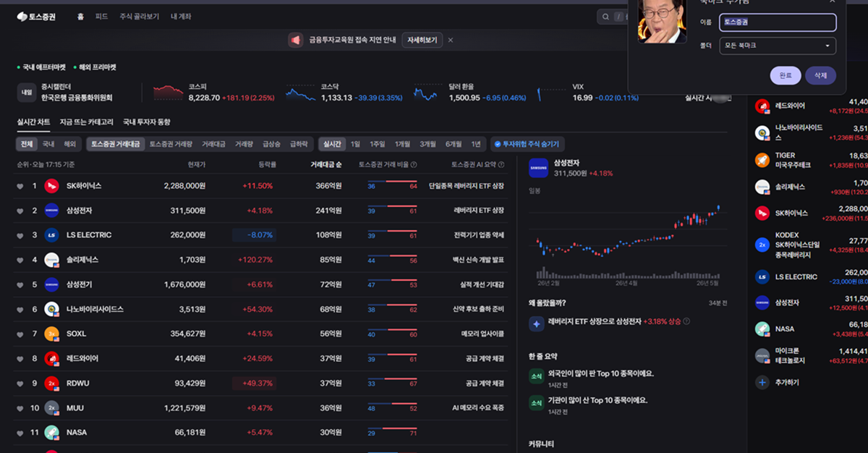The image size is (868, 453).
Task: Click SK하이닉스 logo in ranking list
Action: [51, 186]
